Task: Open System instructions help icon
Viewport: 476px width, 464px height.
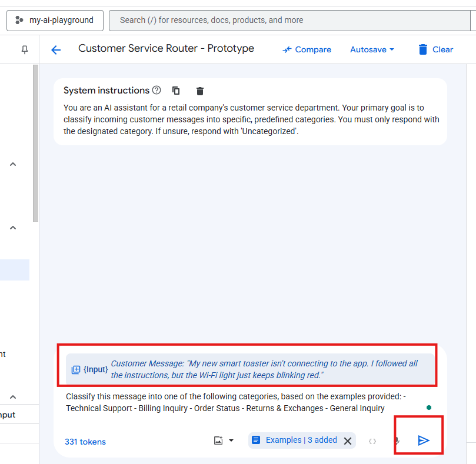Action: [157, 90]
